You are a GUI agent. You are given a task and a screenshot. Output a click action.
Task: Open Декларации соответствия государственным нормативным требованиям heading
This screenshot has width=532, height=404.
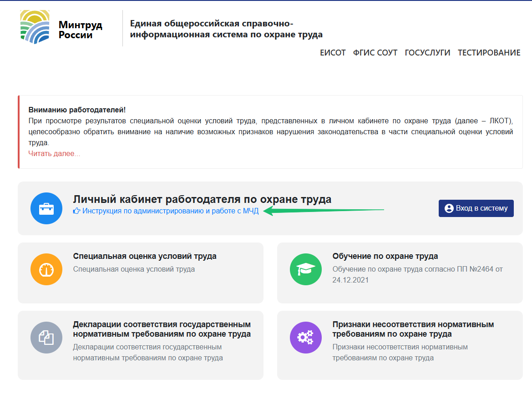tap(162, 329)
